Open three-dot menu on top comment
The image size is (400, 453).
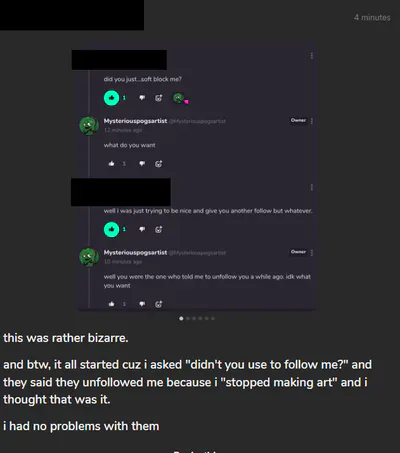coord(312,56)
